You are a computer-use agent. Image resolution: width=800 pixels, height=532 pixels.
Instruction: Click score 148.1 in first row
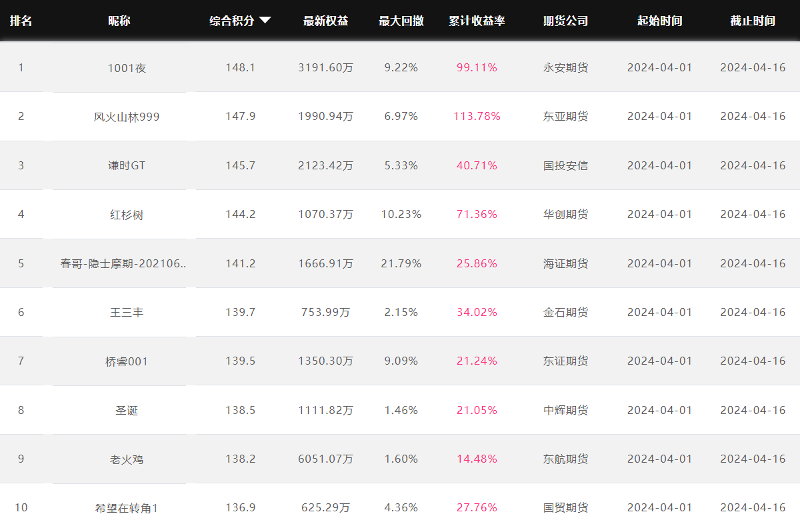[x=240, y=67]
